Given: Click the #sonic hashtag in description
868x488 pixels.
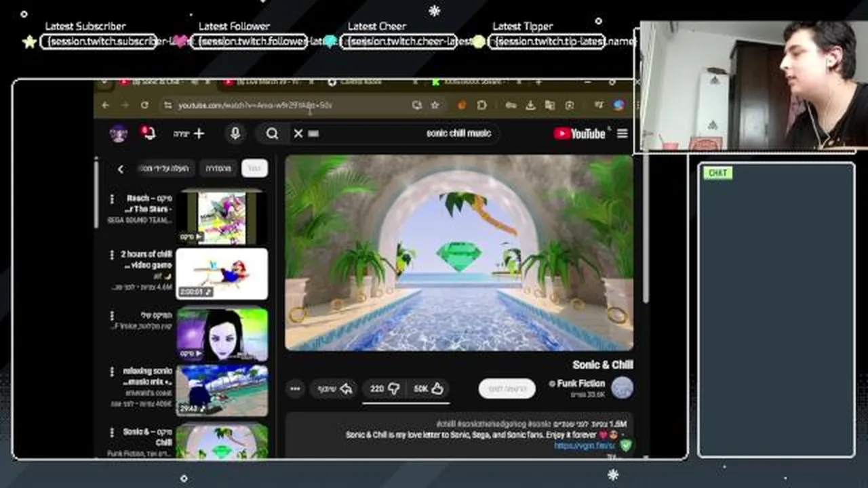Looking at the screenshot, I should 540,424.
